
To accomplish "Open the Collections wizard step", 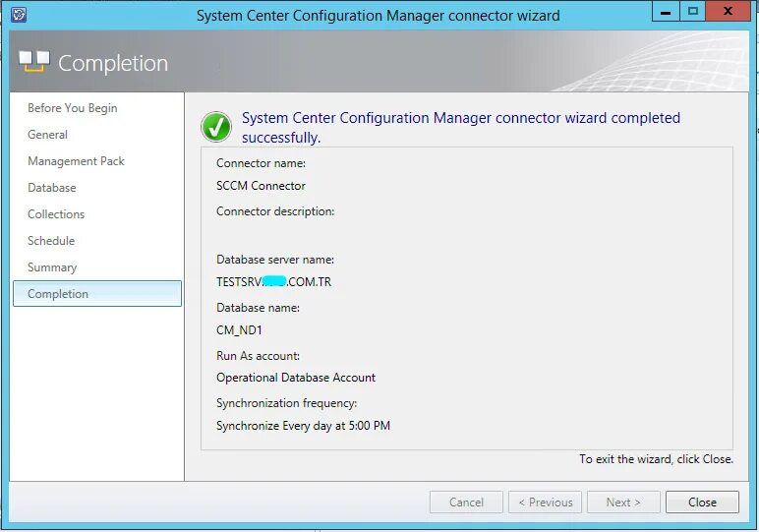I will [x=56, y=214].
